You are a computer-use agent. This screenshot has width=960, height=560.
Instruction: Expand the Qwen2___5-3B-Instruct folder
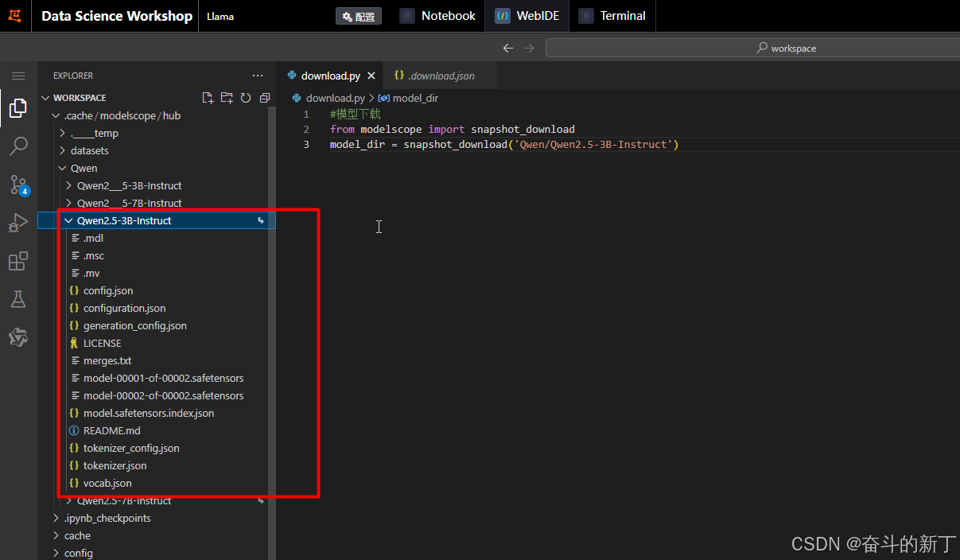(129, 185)
